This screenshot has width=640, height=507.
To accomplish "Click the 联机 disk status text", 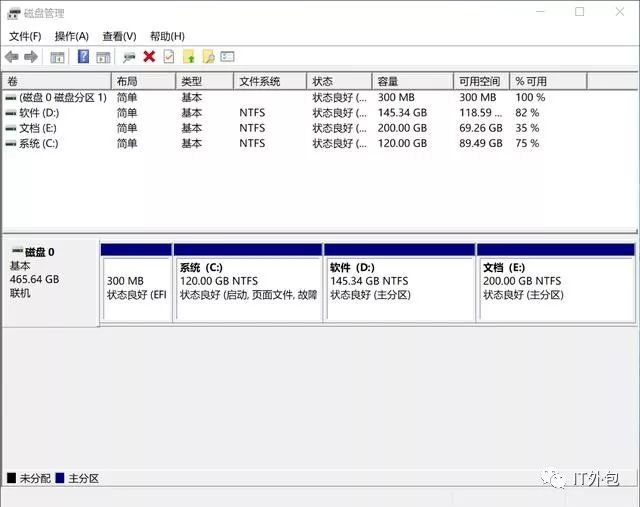I will click(x=20, y=293).
